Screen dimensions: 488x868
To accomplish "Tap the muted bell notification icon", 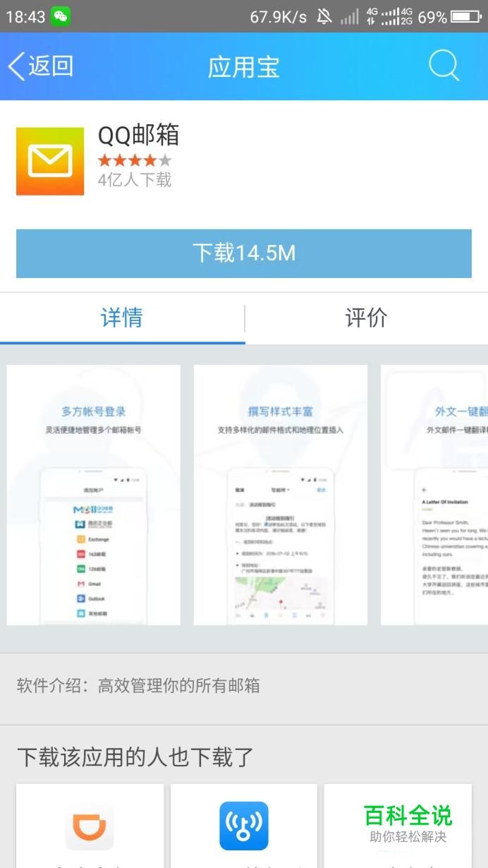I will (x=324, y=17).
